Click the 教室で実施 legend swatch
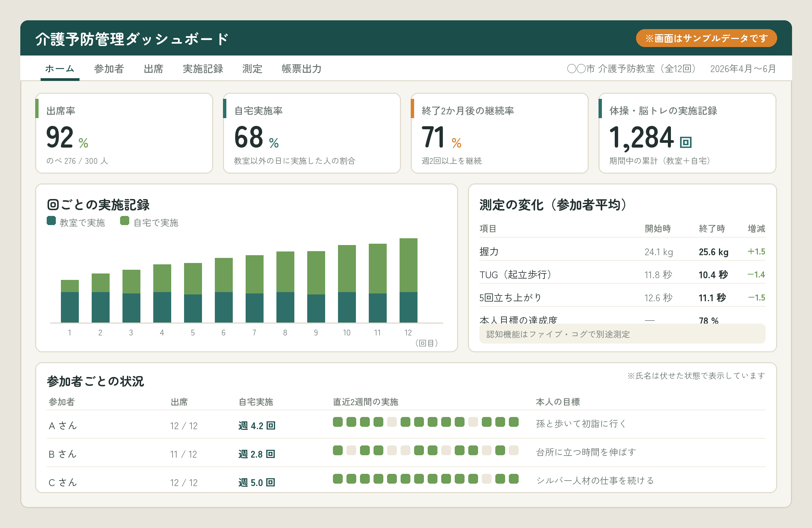Screen dimensions: 812x528 51,221
